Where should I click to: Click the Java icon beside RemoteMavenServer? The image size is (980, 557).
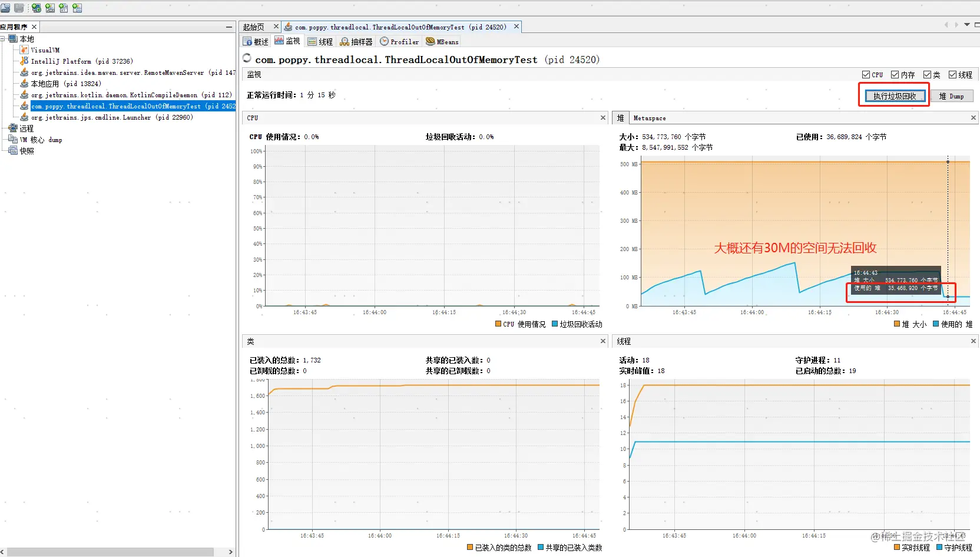[24, 72]
